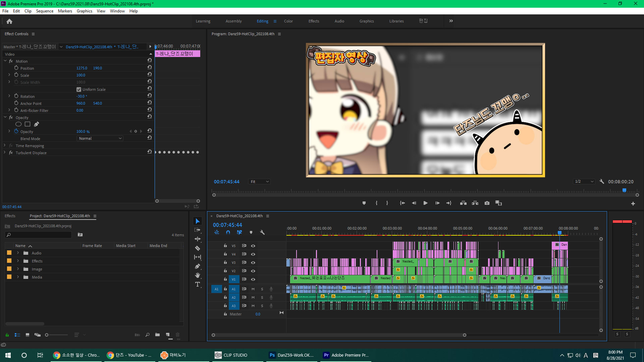
Task: Click Mark In bracket
Action: click(376, 203)
